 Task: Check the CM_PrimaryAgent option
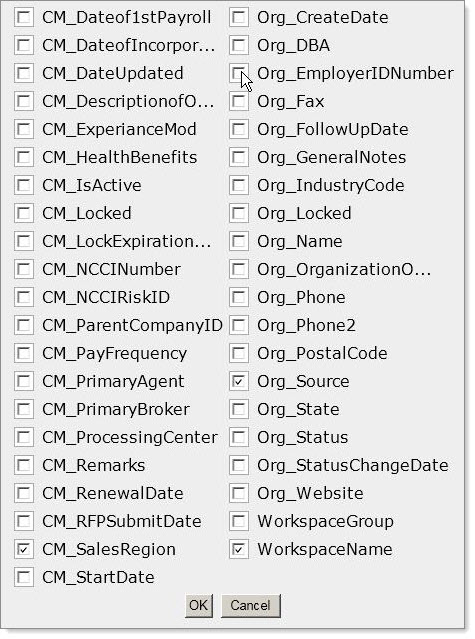click(x=24, y=381)
